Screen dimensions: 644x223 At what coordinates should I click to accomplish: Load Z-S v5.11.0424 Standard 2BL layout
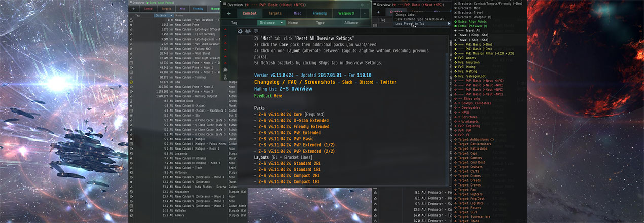pos(289,163)
